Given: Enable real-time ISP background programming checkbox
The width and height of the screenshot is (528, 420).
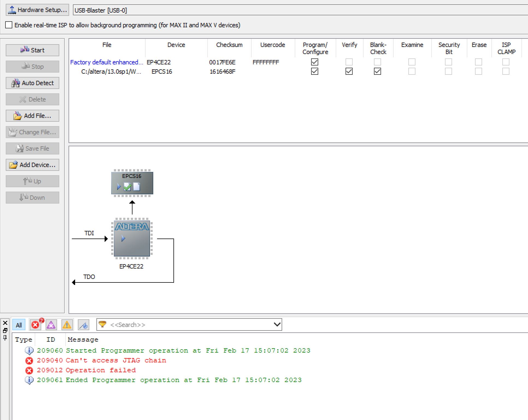Looking at the screenshot, I should click(x=9, y=25).
